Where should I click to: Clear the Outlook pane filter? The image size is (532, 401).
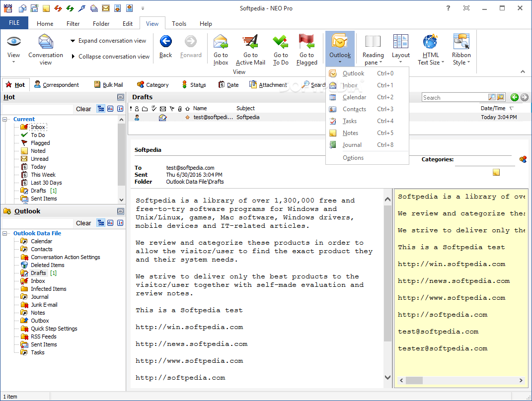pos(83,223)
